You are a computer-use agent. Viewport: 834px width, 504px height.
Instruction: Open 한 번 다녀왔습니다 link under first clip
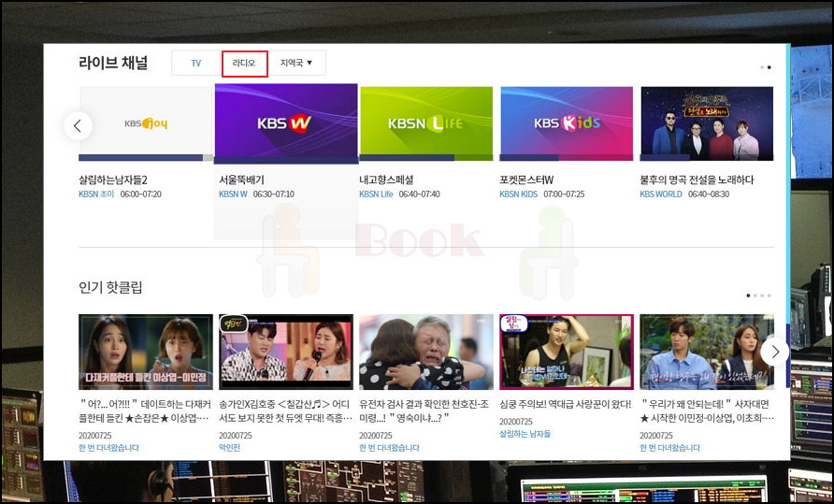108,448
